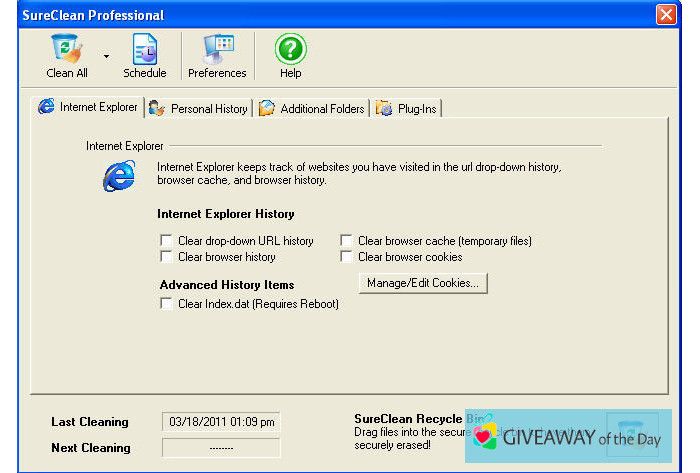
Task: Click the Additional Folders tab icon
Action: (x=266, y=108)
